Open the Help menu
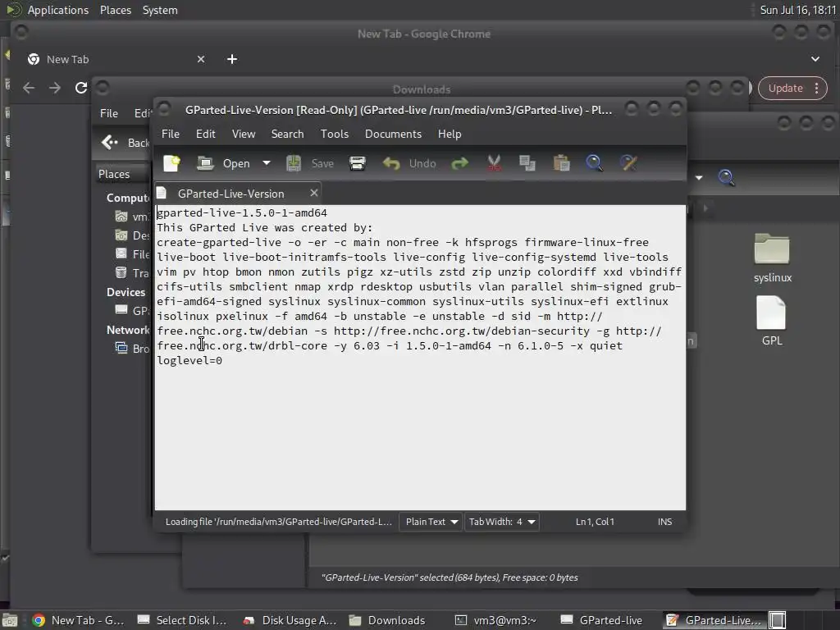840x630 pixels. point(450,134)
